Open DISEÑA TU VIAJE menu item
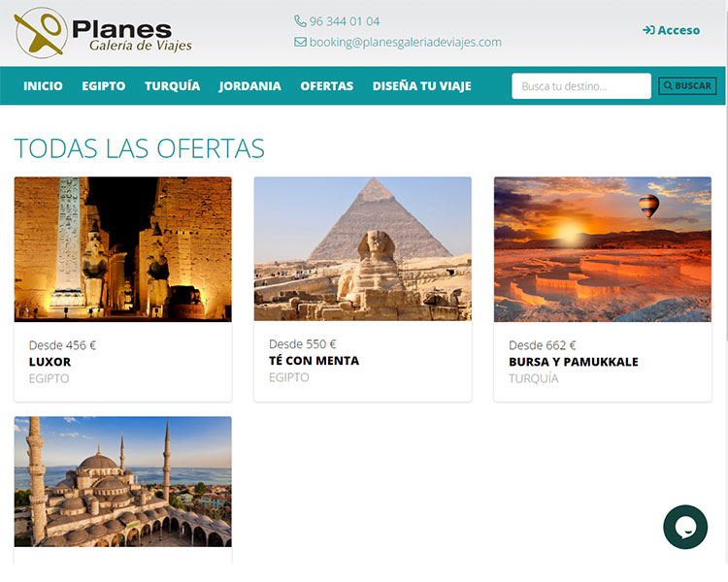Viewport: 728px width, 582px height. point(421,86)
